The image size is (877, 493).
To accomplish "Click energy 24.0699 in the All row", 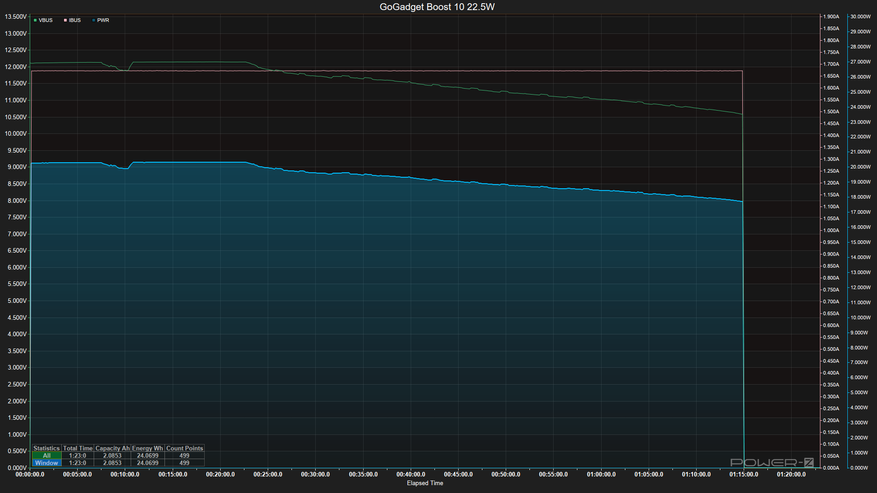I will tap(148, 456).
